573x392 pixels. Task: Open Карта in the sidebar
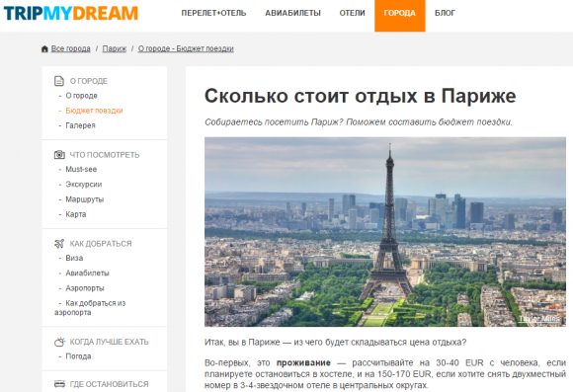tap(76, 214)
